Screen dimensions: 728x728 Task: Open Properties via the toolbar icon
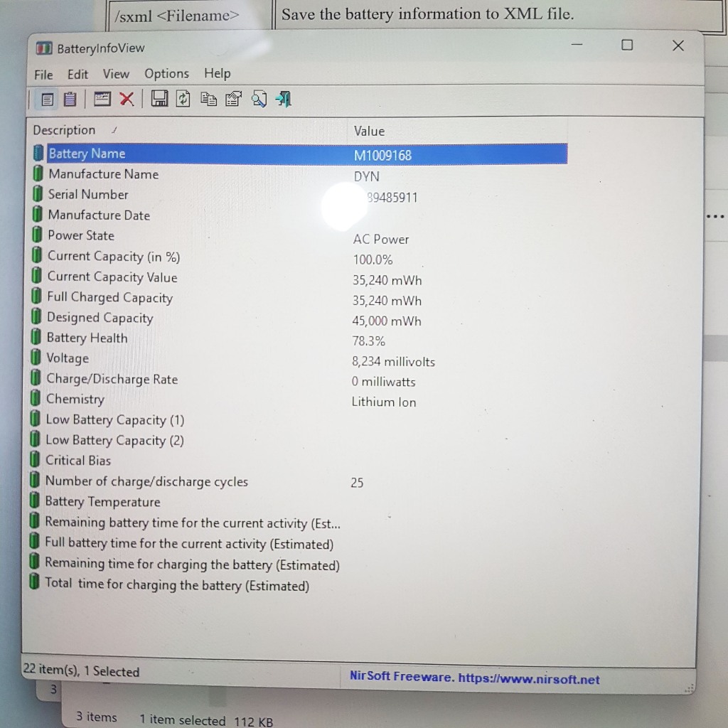(233, 100)
